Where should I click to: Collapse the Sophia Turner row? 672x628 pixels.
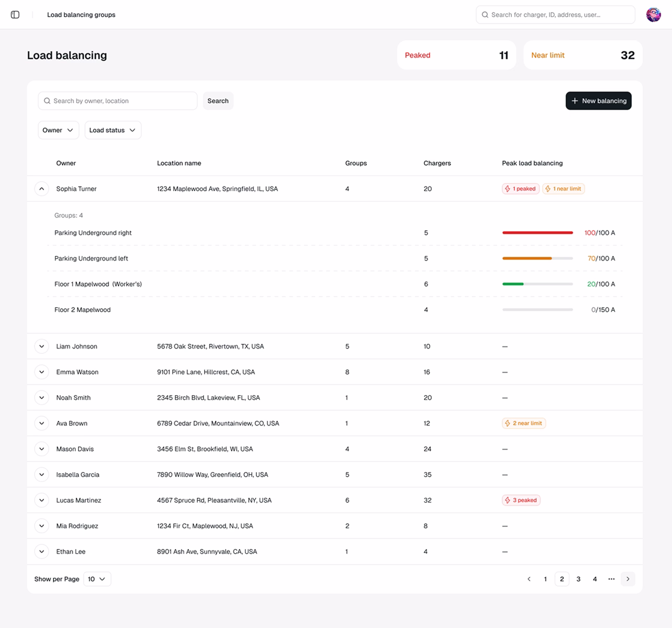[41, 189]
